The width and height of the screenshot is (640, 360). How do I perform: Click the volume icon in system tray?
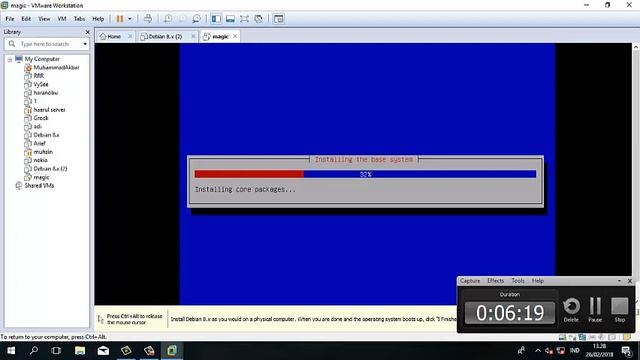[549, 351]
